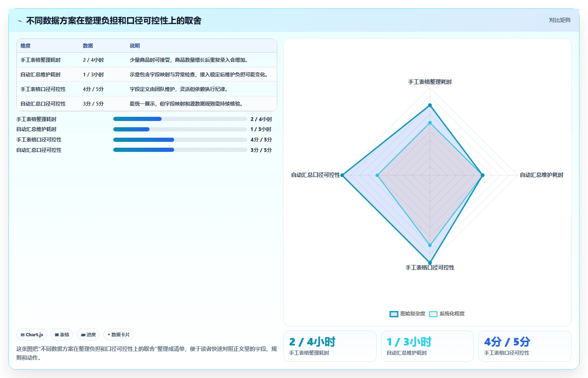This screenshot has width=588, height=378.
Task: Click the outer radar point at 手工表格口径可控性
Action: click(430, 263)
